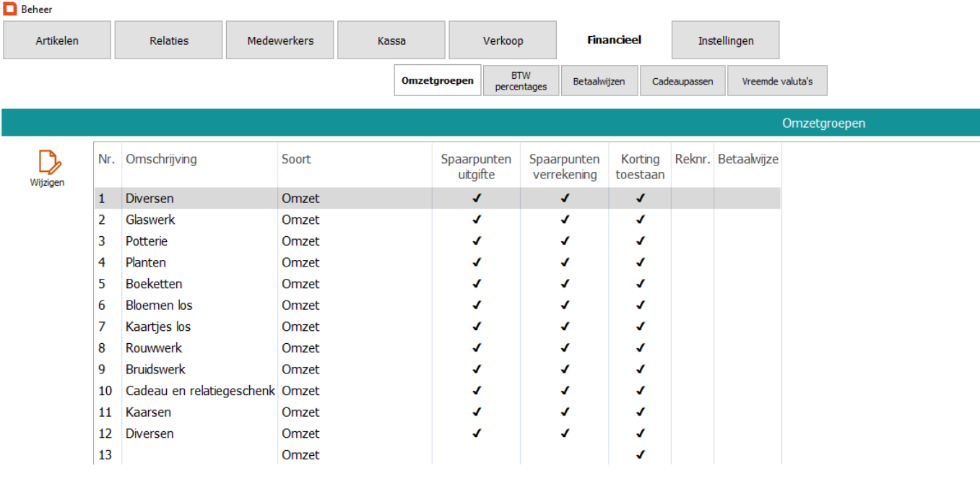Screen dimensions: 980x497
Task: Click the Omschrijving column header
Action: (161, 159)
